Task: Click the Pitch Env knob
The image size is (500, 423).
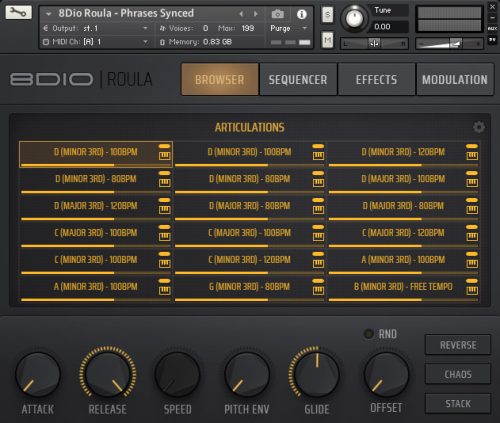Action: [247, 374]
